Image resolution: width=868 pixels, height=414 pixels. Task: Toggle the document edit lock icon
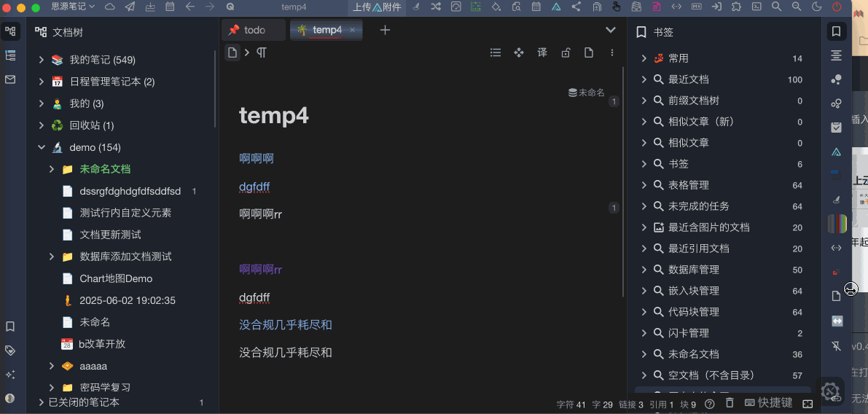(566, 52)
